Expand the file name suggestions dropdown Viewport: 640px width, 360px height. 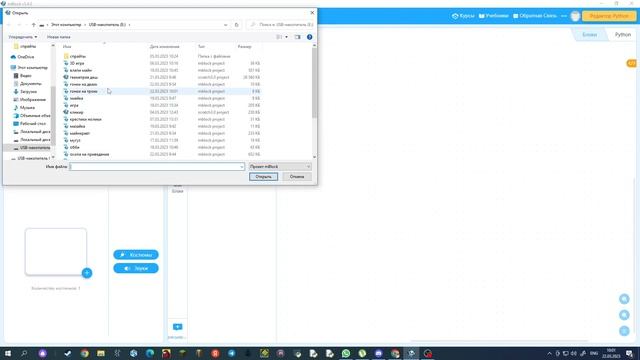[x=242, y=167]
